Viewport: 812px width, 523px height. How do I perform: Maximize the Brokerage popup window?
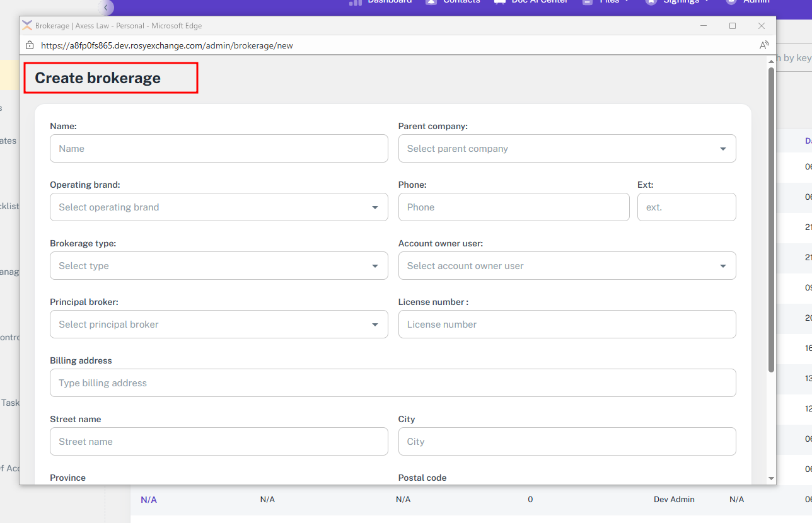[x=733, y=26]
